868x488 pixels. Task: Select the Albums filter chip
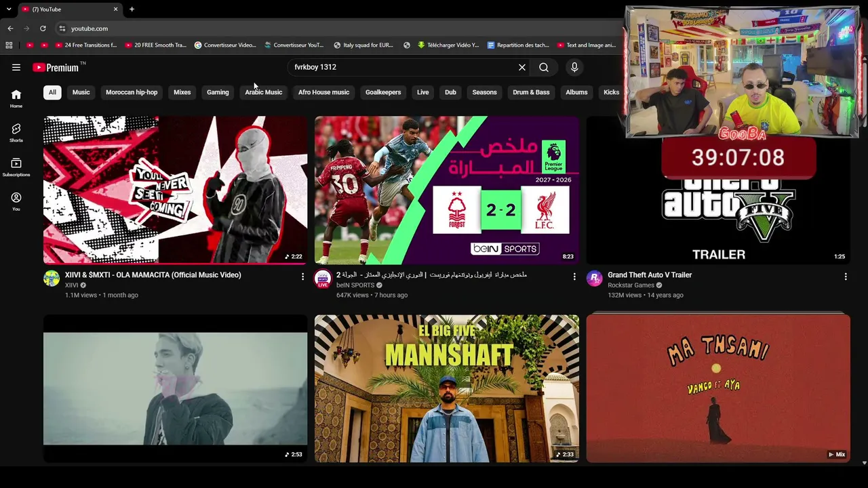(576, 92)
